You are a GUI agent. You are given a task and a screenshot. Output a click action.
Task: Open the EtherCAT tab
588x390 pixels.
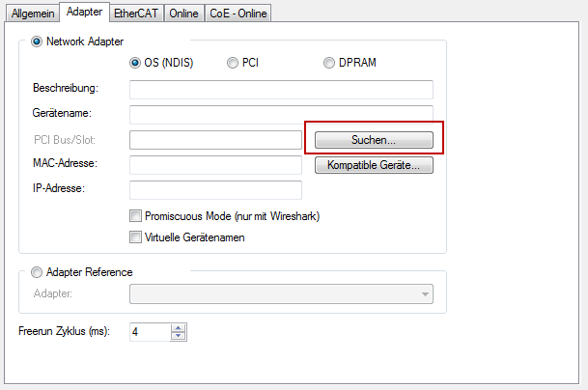point(139,14)
